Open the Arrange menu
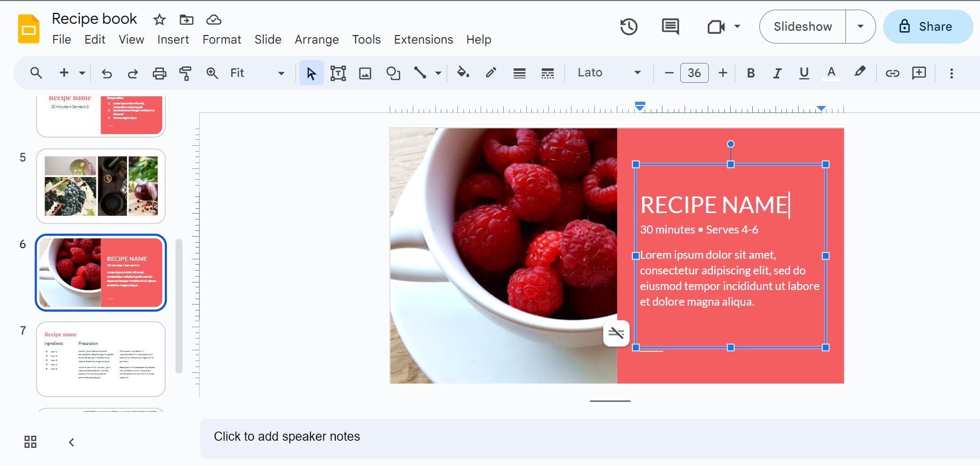The width and height of the screenshot is (980, 466). click(x=316, y=40)
